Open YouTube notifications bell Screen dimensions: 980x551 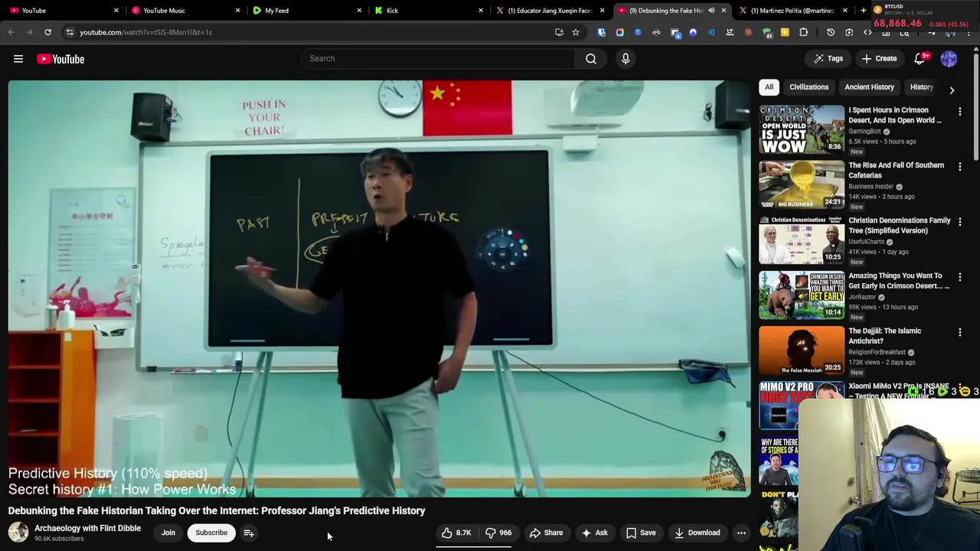click(x=921, y=59)
